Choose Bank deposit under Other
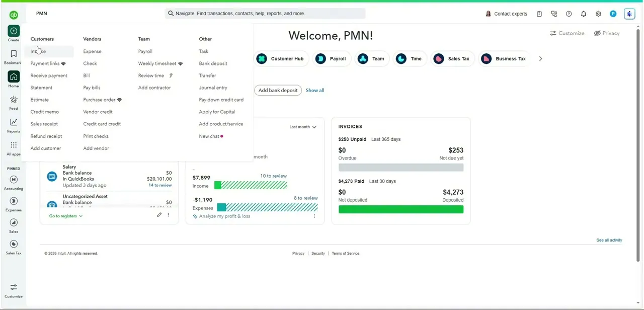The image size is (644, 310). point(213,63)
